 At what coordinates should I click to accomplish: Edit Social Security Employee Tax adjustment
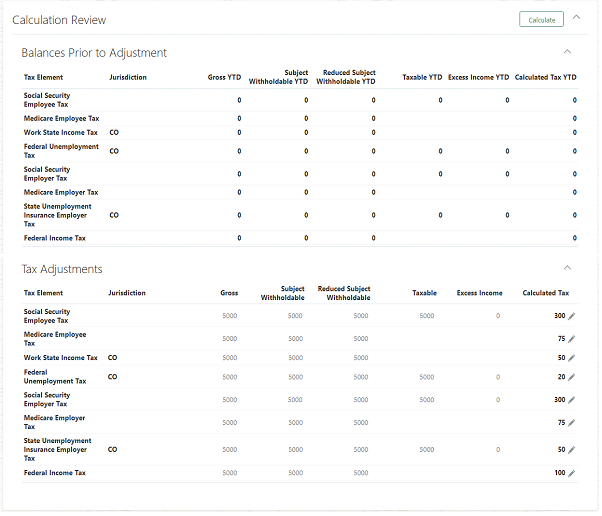coord(572,316)
